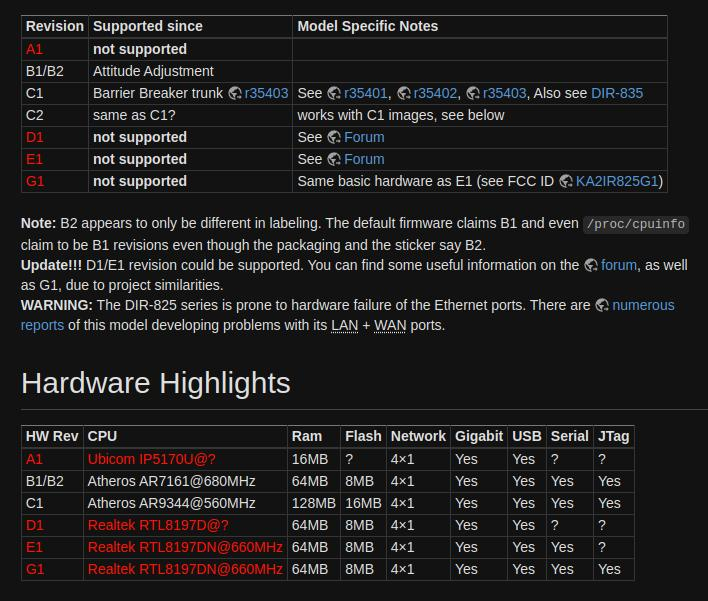Viewport: 708px width, 601px height.
Task: Click the globe icon before r35401
Action: (334, 93)
